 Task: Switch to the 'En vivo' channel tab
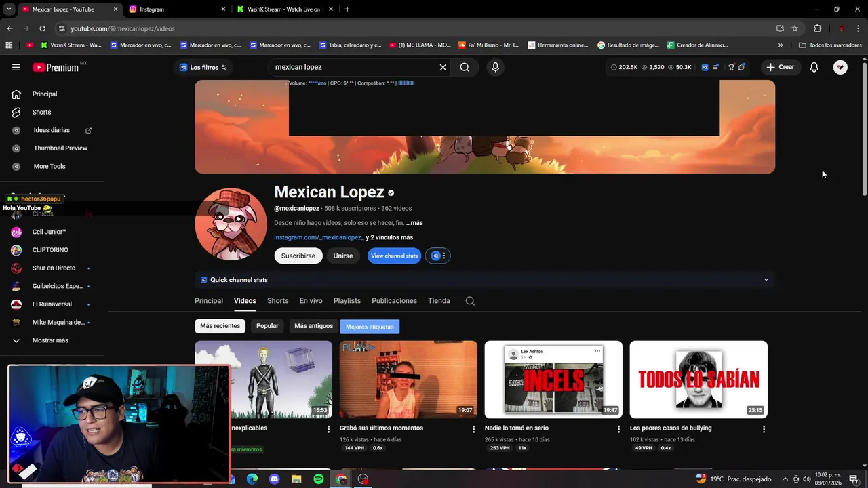coord(311,301)
